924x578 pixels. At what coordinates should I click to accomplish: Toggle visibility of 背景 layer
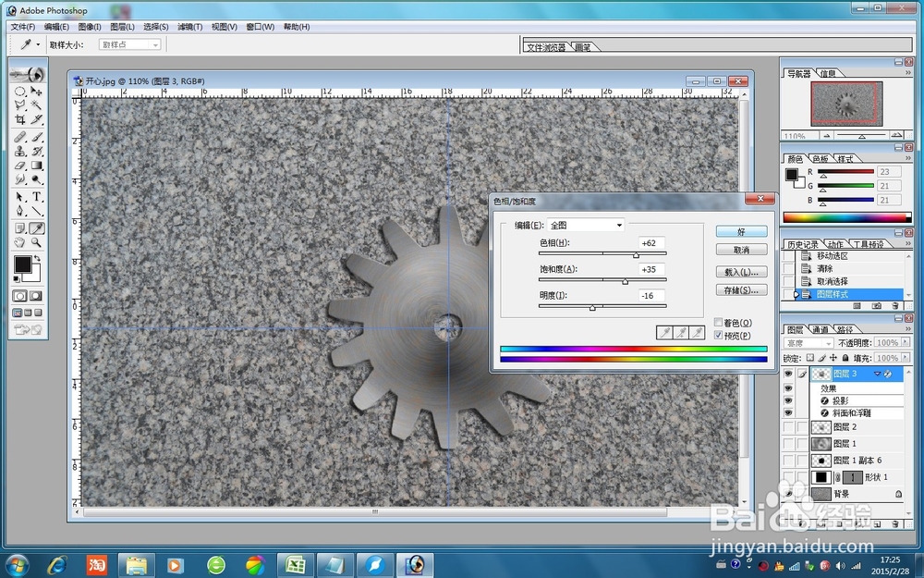(x=788, y=493)
